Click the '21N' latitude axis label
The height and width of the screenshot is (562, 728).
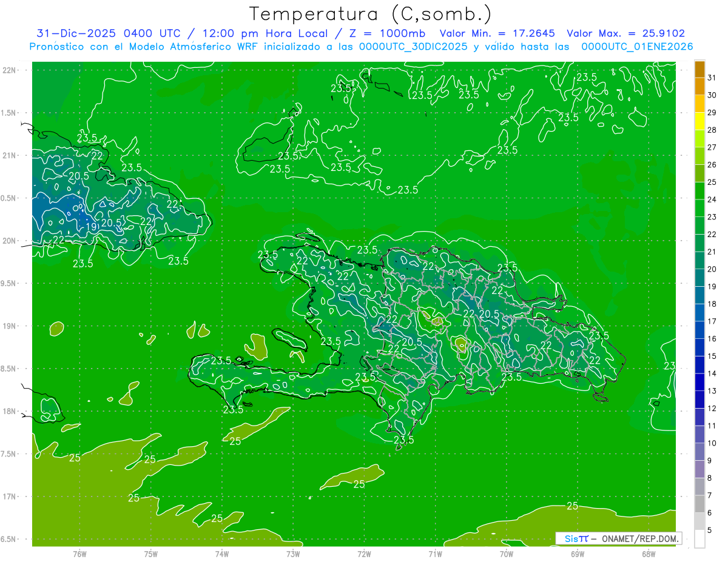click(x=9, y=155)
